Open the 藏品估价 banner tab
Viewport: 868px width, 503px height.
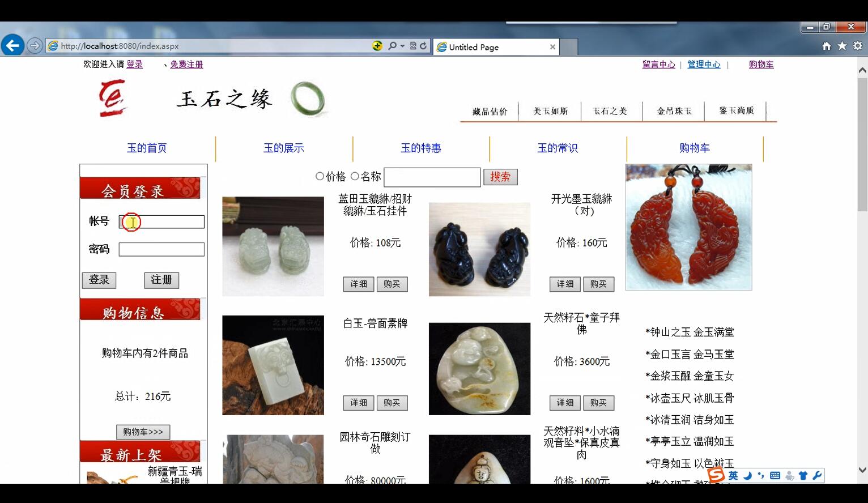(x=490, y=112)
